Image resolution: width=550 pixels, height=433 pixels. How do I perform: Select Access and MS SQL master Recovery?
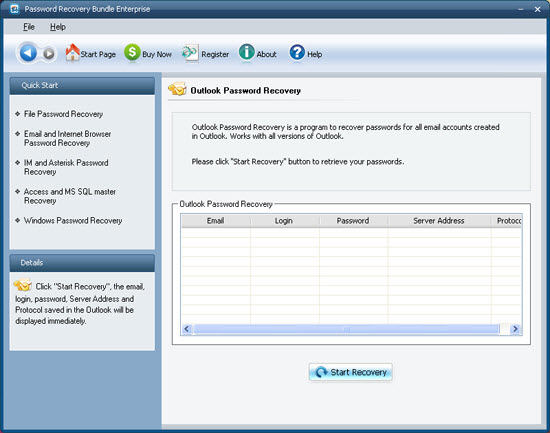pyautogui.click(x=70, y=196)
